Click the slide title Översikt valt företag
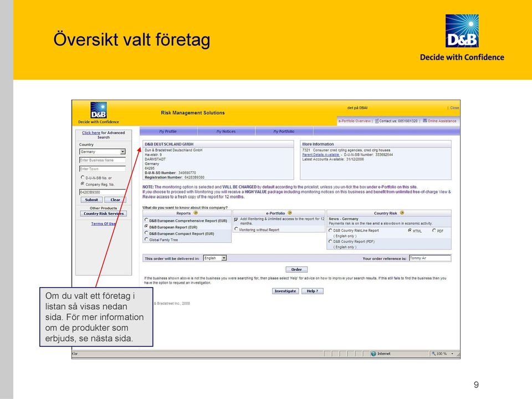The width and height of the screenshot is (532, 399). coord(132,39)
